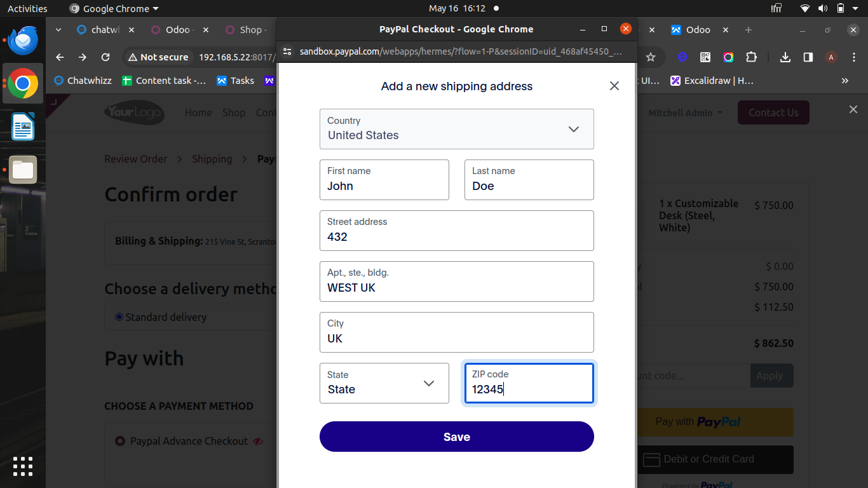
Task: Apply the discount code
Action: tap(771, 376)
